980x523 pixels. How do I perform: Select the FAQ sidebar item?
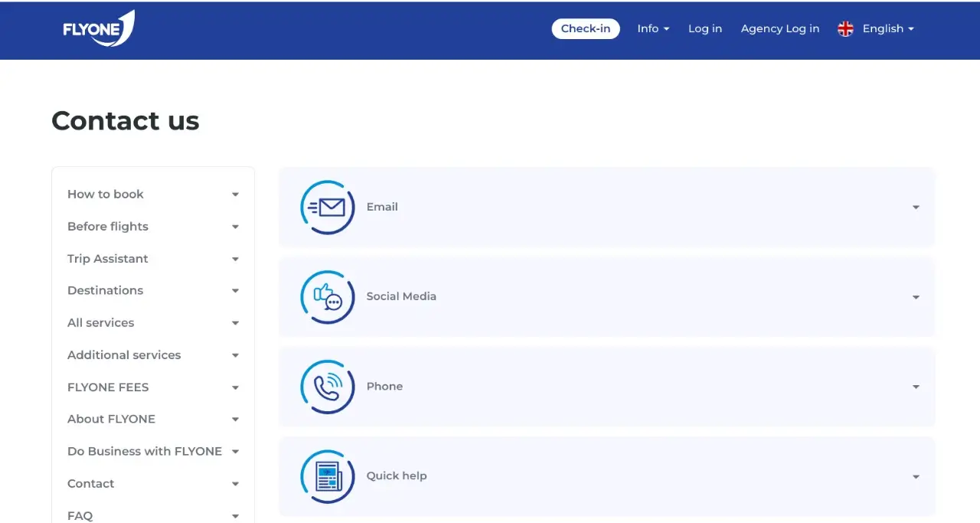coord(80,515)
